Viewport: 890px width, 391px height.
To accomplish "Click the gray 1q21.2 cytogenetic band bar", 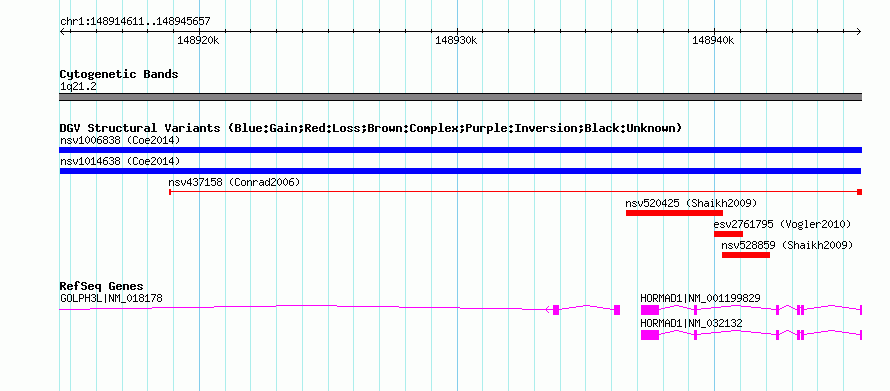I will (460, 97).
